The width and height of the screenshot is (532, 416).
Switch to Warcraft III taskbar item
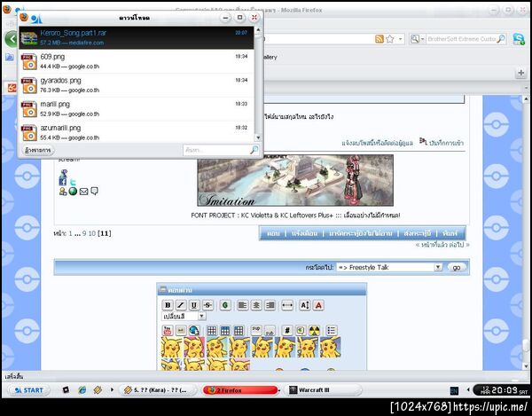[x=323, y=390]
